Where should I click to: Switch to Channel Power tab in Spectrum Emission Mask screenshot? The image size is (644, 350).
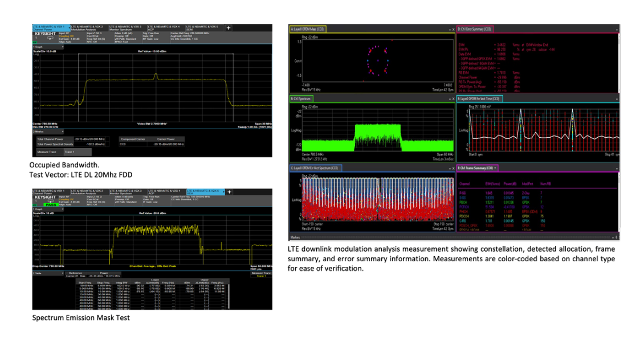tap(51, 192)
